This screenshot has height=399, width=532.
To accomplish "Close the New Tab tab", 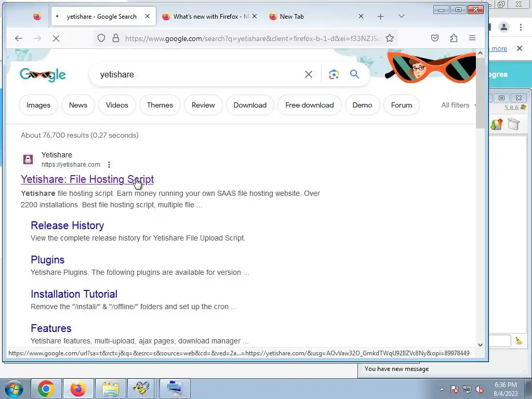I will point(361,16).
